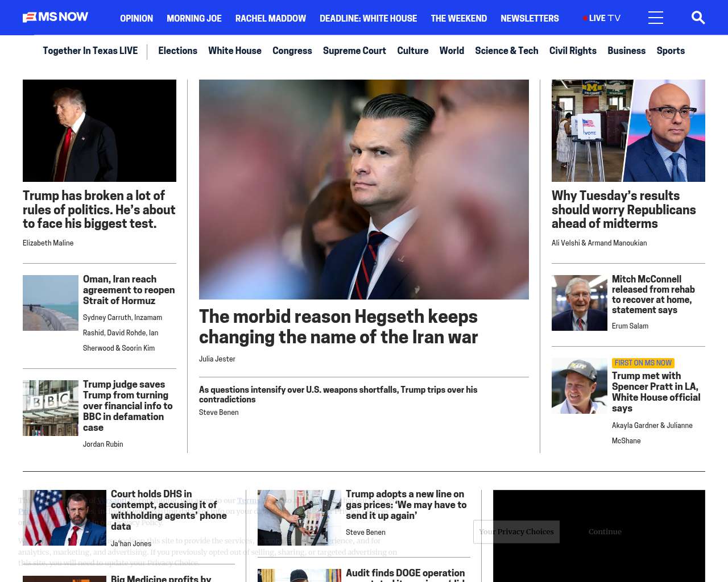Open the hamburger menu icon
728x582 pixels.
[x=656, y=18]
